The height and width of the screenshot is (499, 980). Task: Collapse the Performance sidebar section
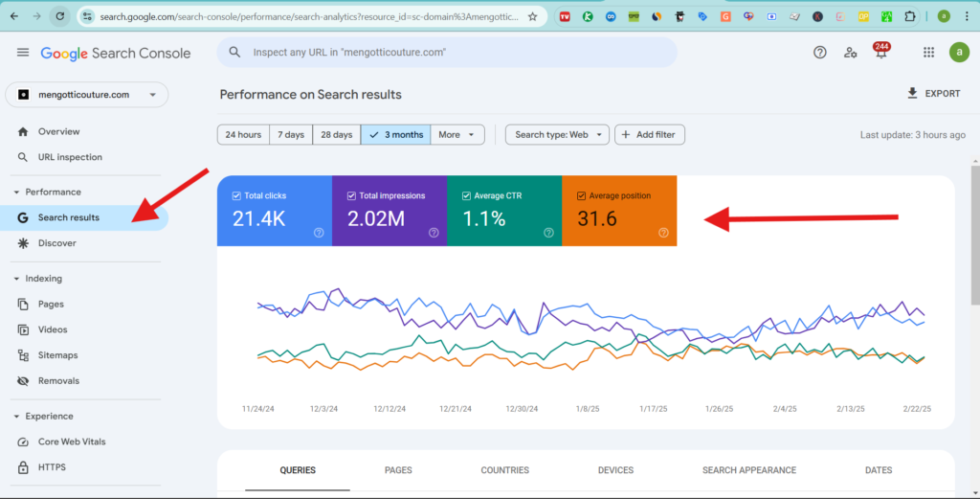tap(16, 192)
